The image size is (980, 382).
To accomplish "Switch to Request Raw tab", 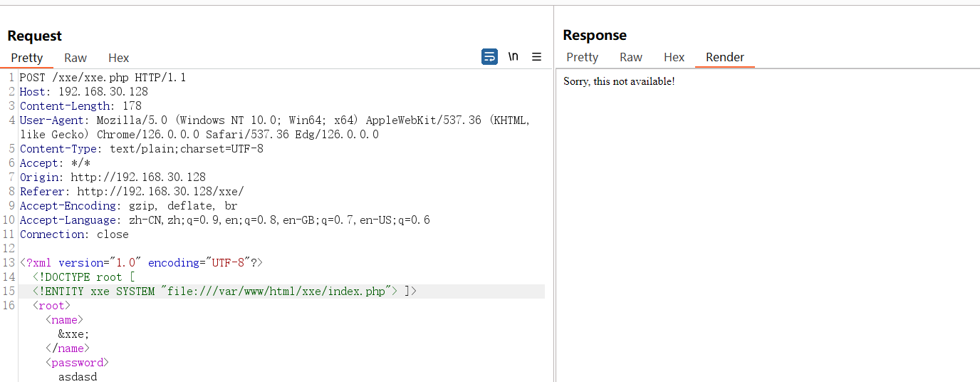I will pos(75,58).
